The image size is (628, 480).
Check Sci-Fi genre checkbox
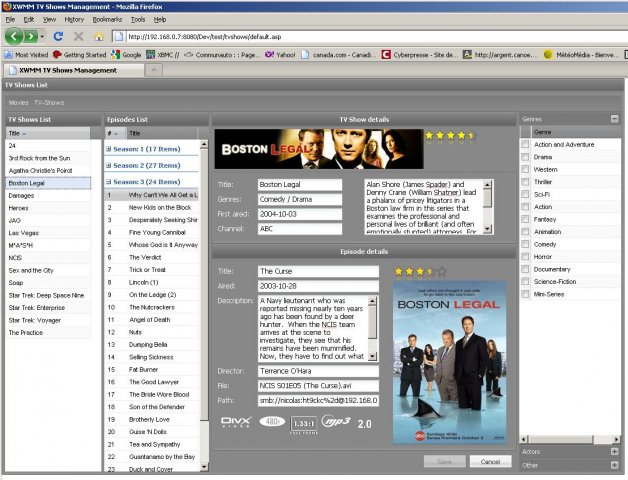525,194
